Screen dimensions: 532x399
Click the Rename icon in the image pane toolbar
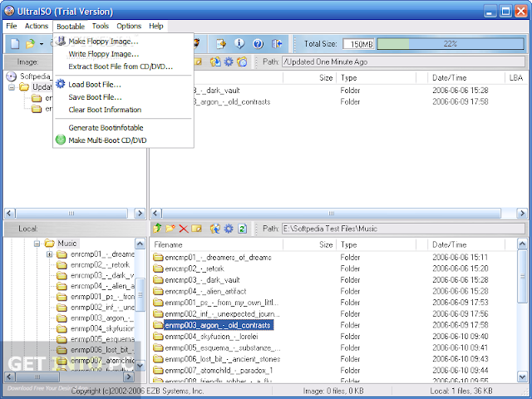[197, 62]
